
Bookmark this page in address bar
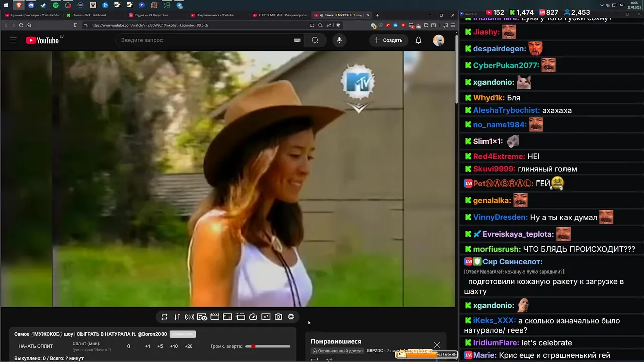pyautogui.click(x=76, y=25)
